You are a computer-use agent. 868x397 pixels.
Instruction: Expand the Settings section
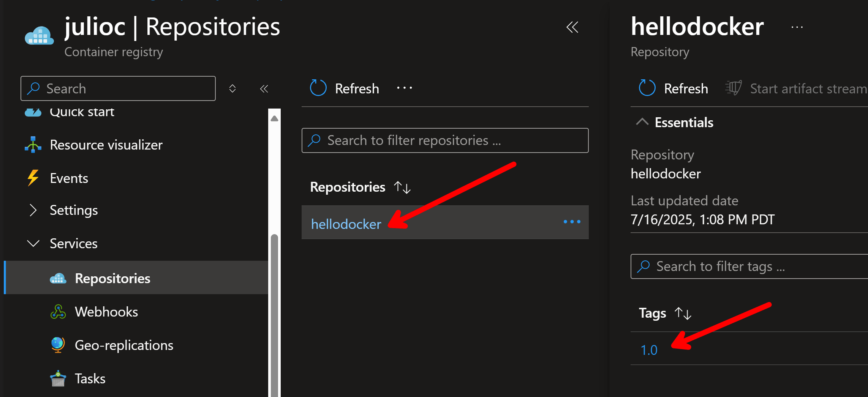click(33, 210)
